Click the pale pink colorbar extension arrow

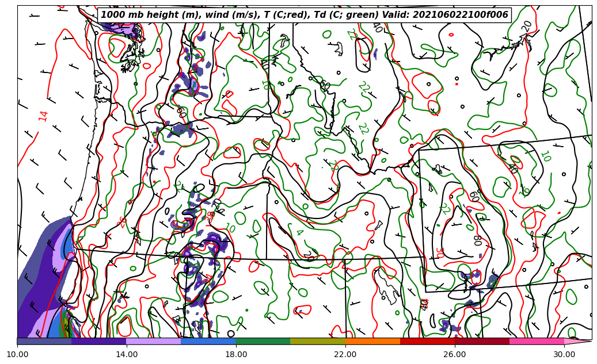(577, 341)
